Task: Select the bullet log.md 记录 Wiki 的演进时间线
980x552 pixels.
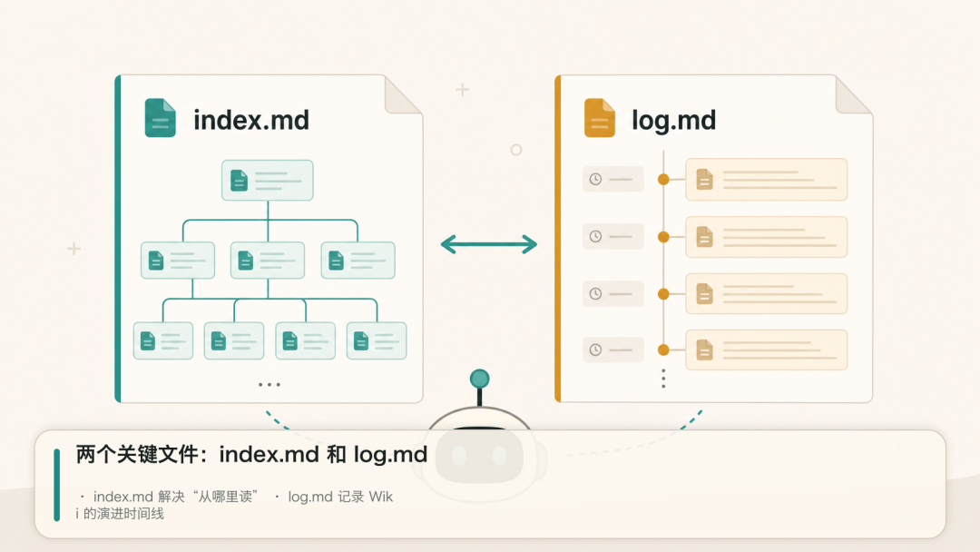Action: coord(235,505)
